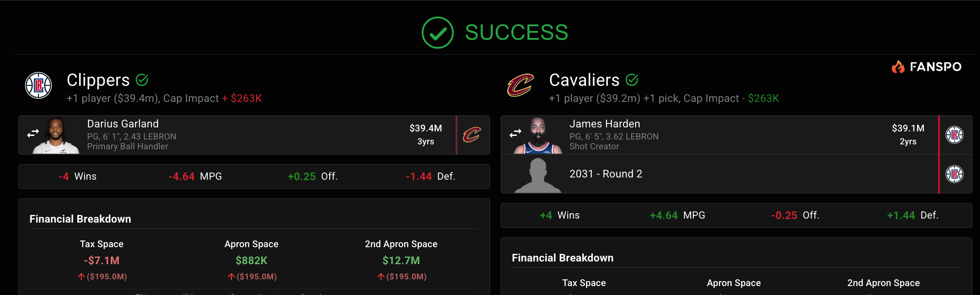Click the Clippers team logo
Image resolution: width=980 pixels, height=295 pixels.
click(38, 85)
